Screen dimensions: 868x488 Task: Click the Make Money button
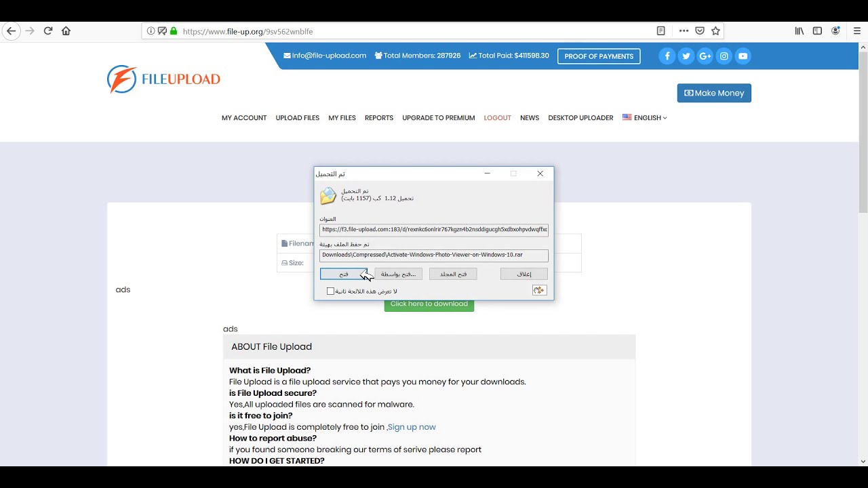point(714,93)
